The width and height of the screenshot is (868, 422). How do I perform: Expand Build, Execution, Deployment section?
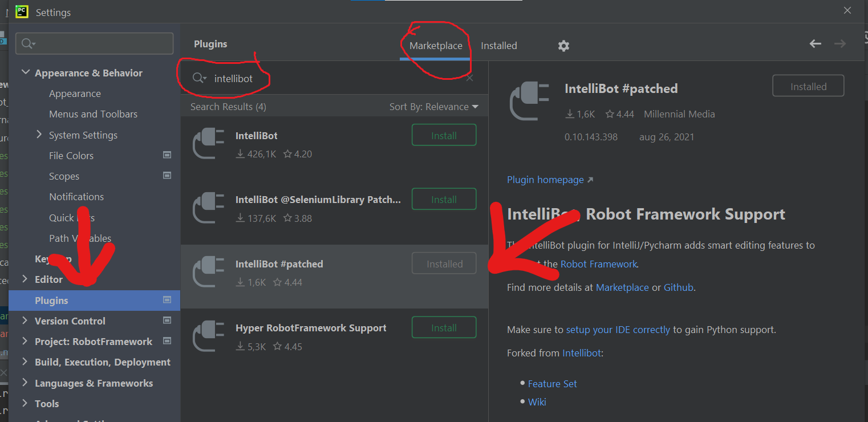tap(25, 362)
